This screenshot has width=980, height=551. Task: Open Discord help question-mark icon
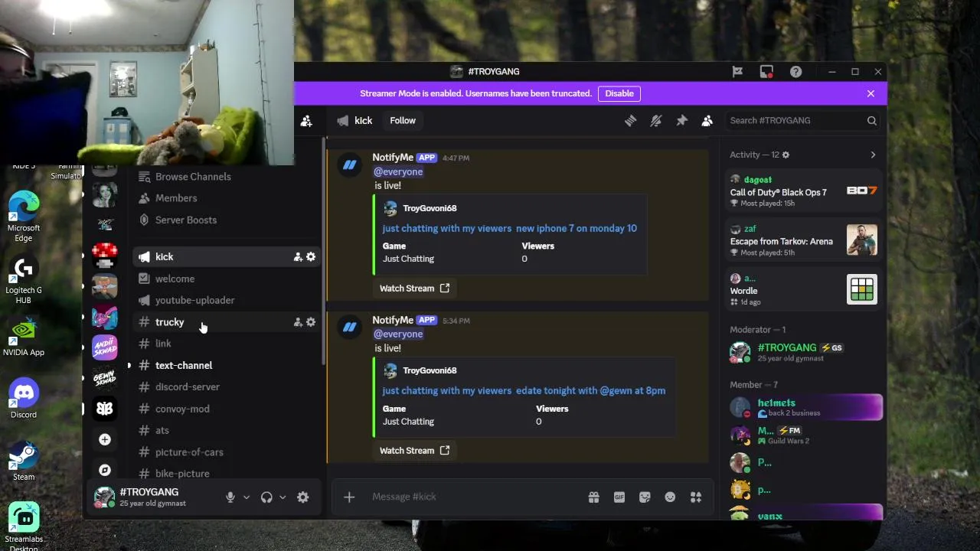pos(796,72)
